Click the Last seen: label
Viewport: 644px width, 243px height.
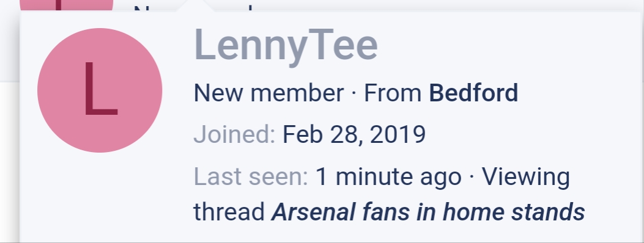coord(251,176)
